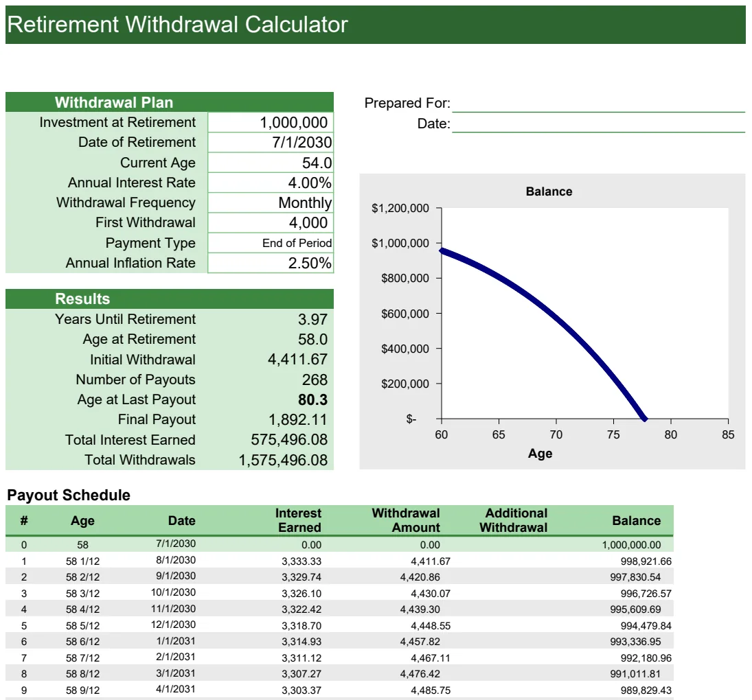Click the Balance column header in Payout Schedule

[637, 521]
